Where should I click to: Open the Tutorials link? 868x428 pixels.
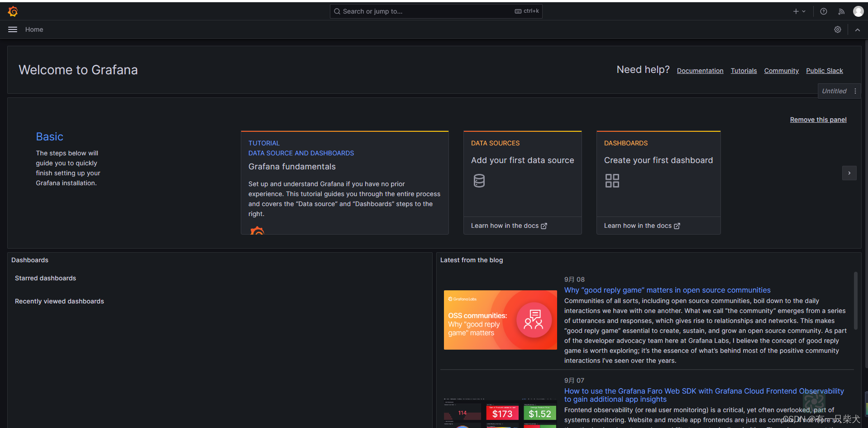coord(744,71)
